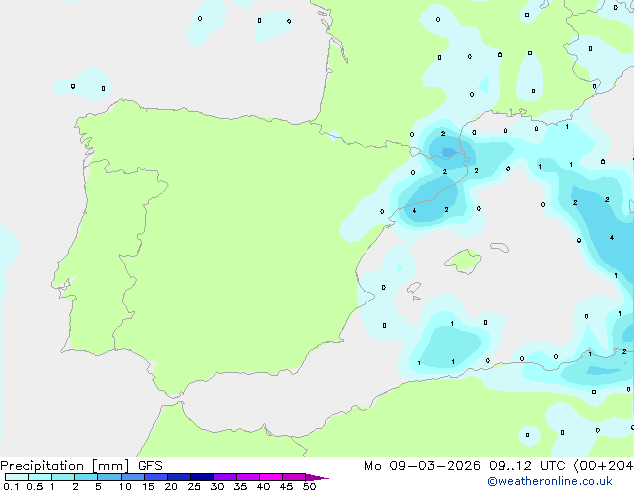Click the 'GFS' model label
Image resolution: width=634 pixels, height=490 pixels.
click(150, 466)
